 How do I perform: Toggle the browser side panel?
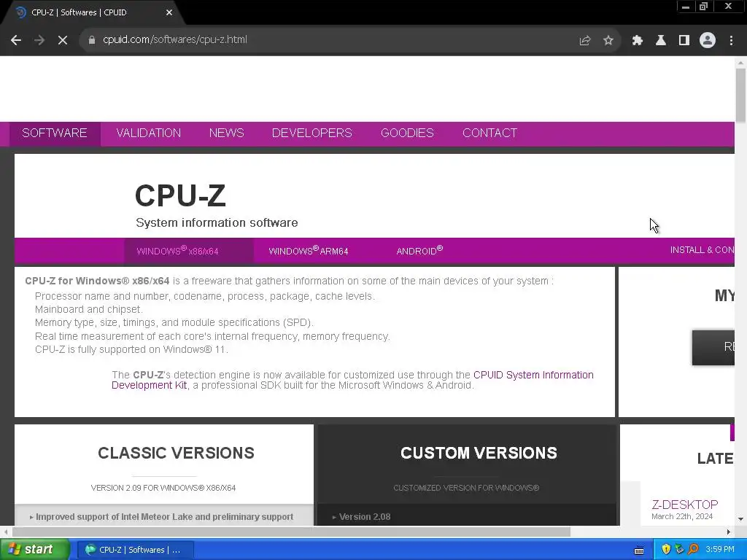(684, 41)
